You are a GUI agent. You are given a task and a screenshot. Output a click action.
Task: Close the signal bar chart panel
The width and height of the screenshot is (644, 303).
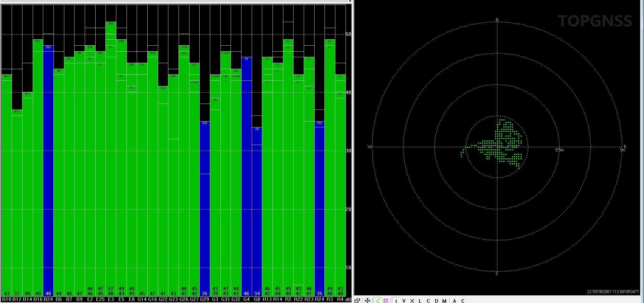(350, 1)
